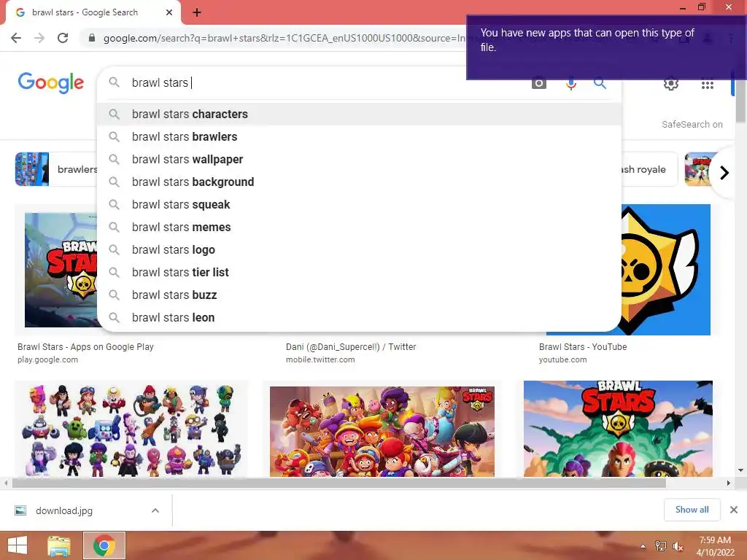This screenshot has height=560, width=747.
Task: Start voice search with microphone icon
Action: coord(570,83)
